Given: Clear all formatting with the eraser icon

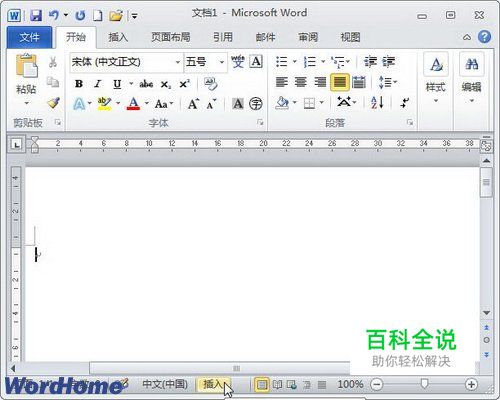Looking at the screenshot, I should pyautogui.click(x=211, y=84).
